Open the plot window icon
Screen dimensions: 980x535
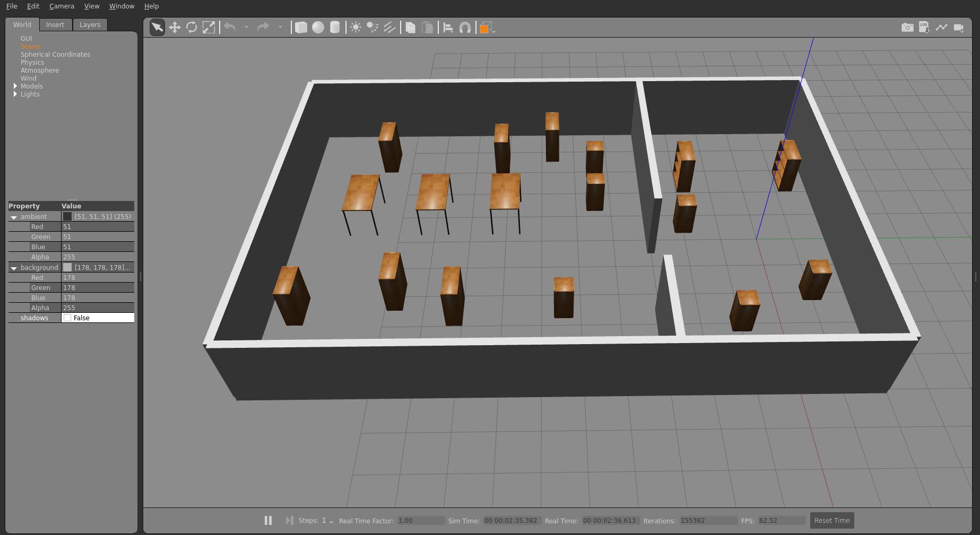pos(941,28)
